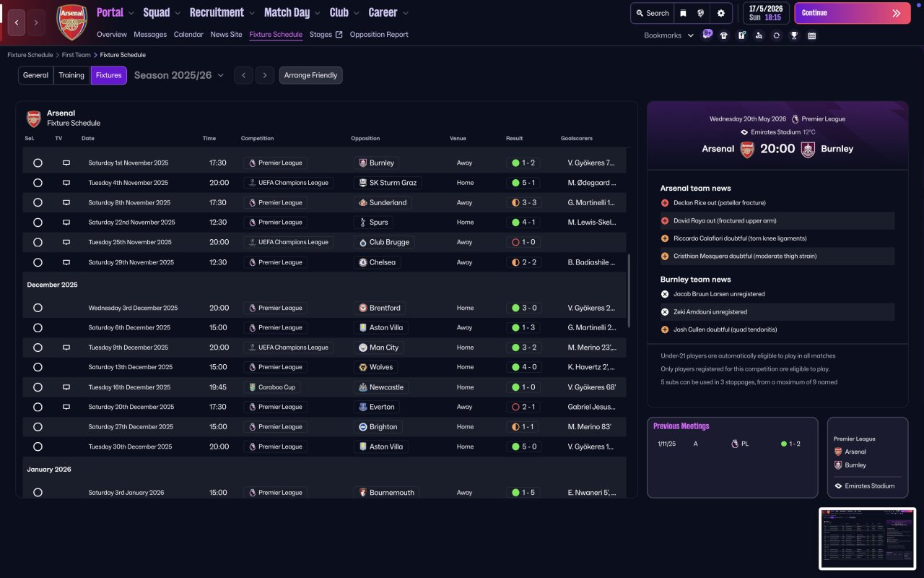Select the Brentford fixture radio button
Screen dimensions: 924x578
tap(38, 308)
